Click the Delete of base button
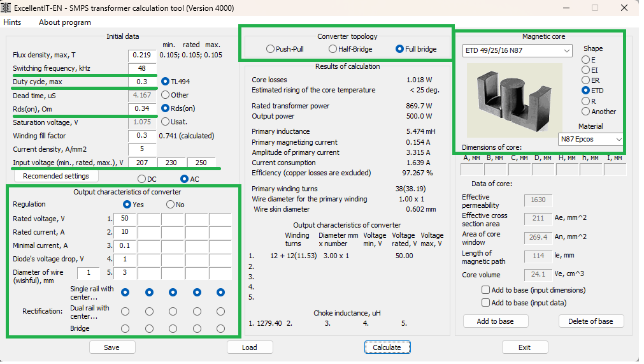The image size is (644, 364). click(590, 321)
